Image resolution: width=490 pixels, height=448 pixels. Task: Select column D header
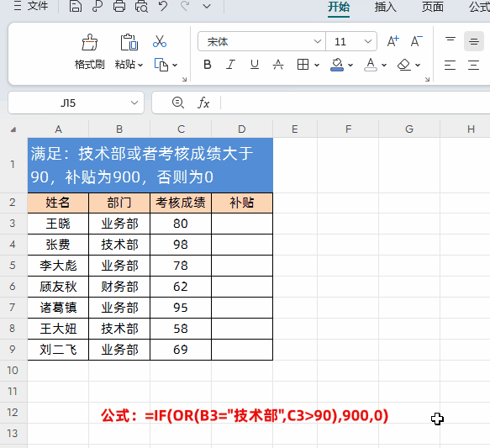[x=242, y=129]
